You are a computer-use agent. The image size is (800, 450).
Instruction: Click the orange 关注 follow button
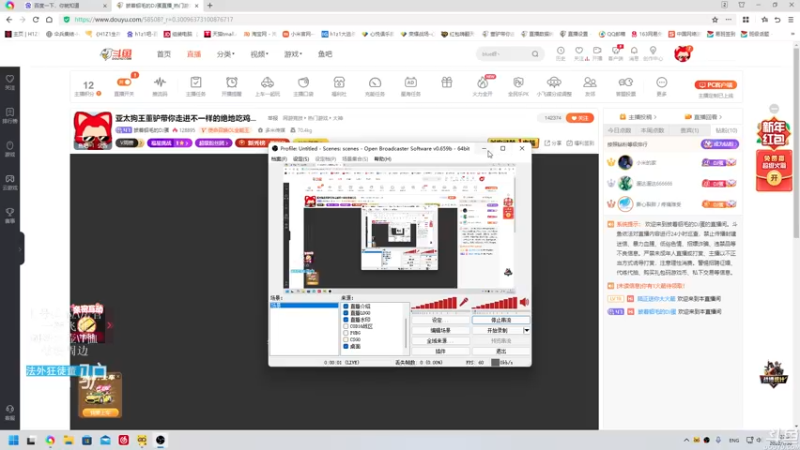[580, 118]
